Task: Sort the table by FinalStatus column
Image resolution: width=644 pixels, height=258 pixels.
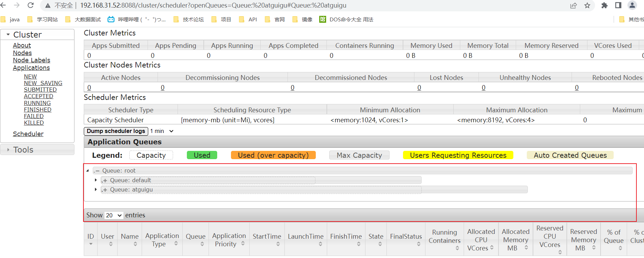Action: tap(406, 239)
